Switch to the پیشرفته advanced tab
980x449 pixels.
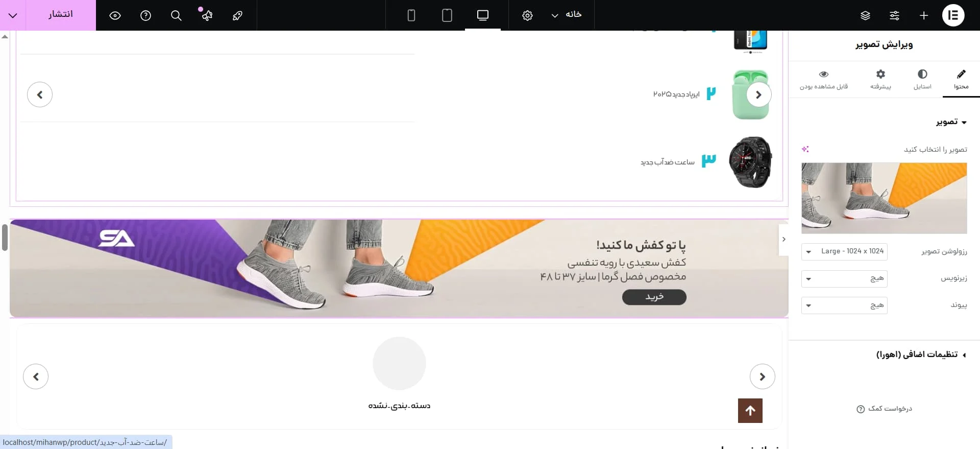pyautogui.click(x=880, y=80)
